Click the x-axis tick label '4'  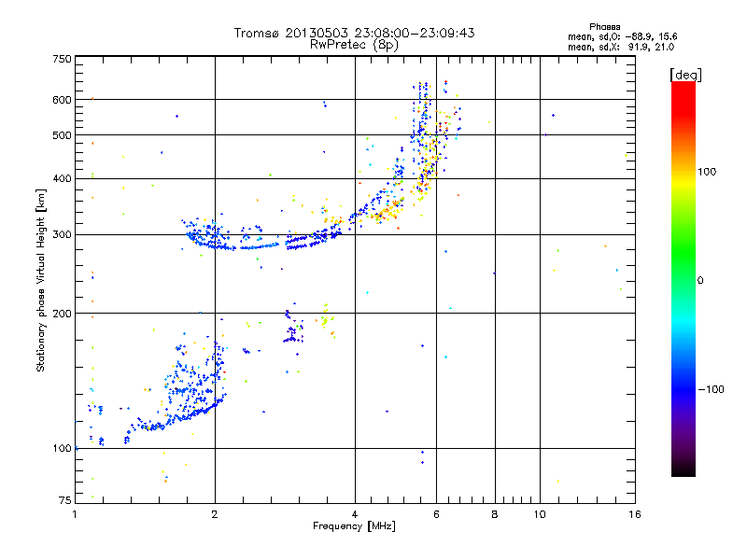(x=355, y=514)
